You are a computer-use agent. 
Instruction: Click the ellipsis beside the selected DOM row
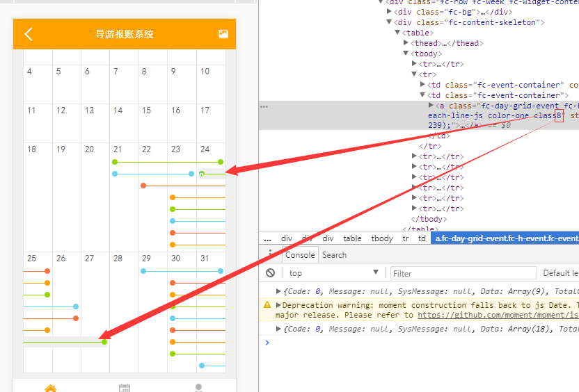[264, 107]
